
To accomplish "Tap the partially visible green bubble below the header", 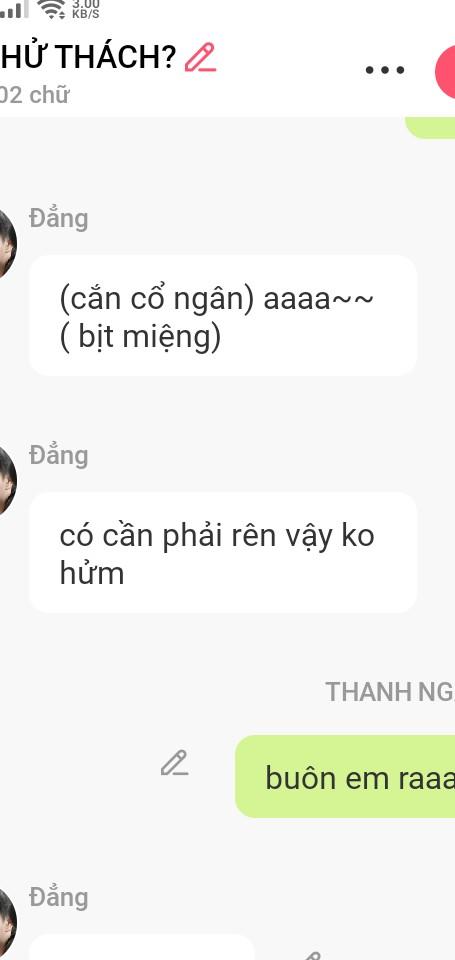I will coord(430,127).
